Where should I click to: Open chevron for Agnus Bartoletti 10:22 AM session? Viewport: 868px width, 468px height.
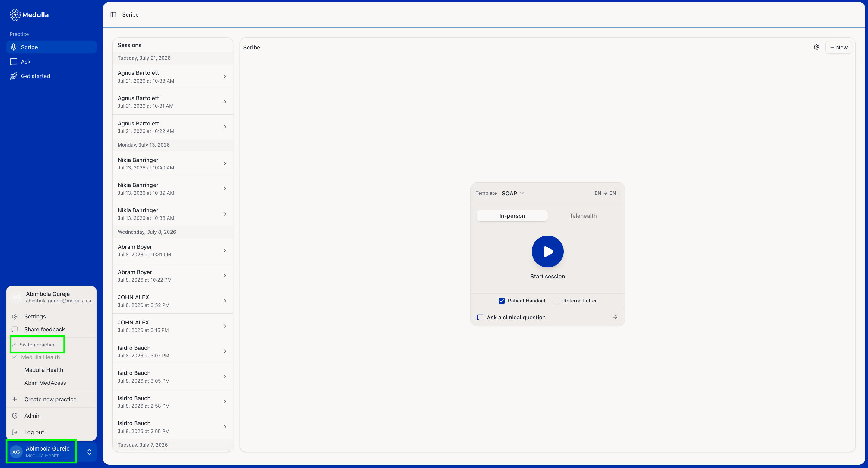tap(225, 127)
